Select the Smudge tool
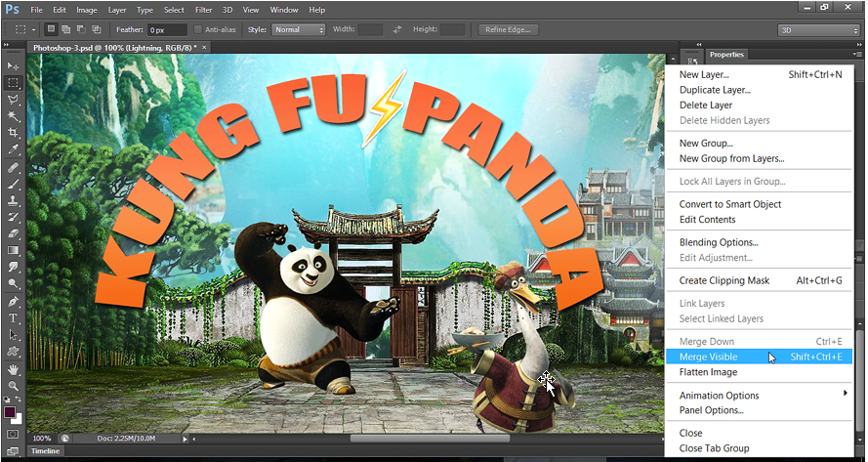This screenshot has height=462, width=868. point(13,267)
